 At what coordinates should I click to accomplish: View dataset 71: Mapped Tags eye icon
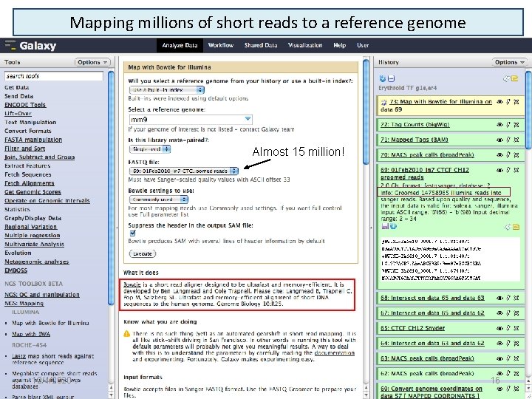[x=499, y=140]
